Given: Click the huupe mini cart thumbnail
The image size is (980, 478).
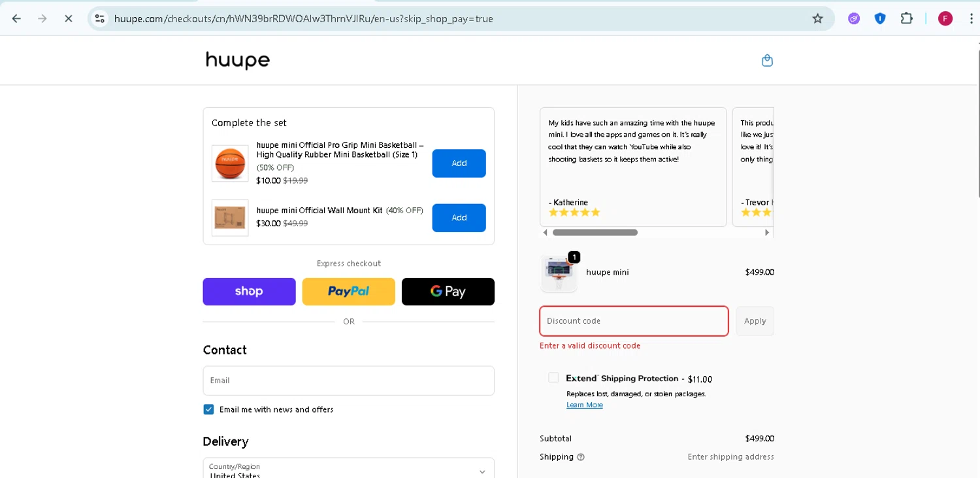Looking at the screenshot, I should 559,273.
